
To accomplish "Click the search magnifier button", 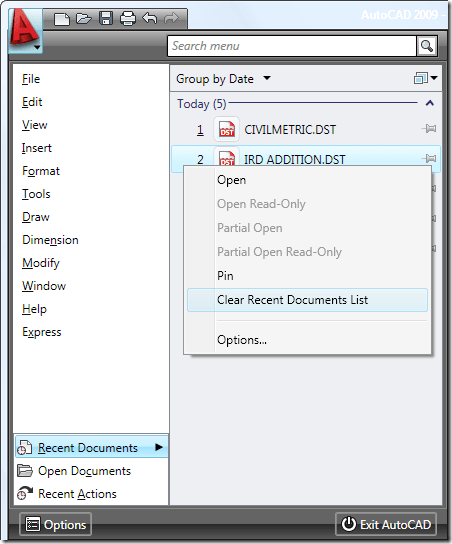I will 426,46.
